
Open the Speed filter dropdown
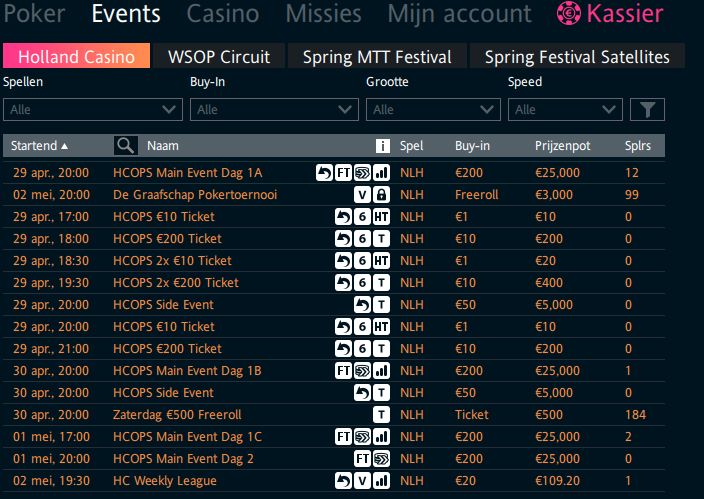565,110
